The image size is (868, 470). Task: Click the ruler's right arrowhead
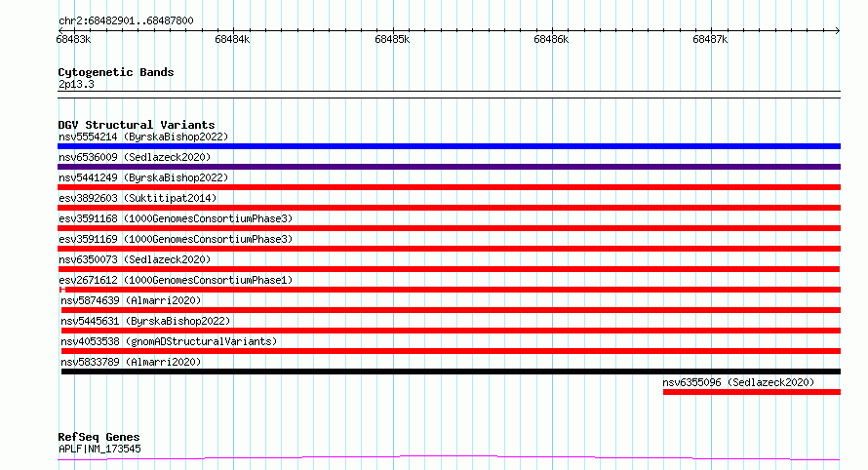coord(838,30)
